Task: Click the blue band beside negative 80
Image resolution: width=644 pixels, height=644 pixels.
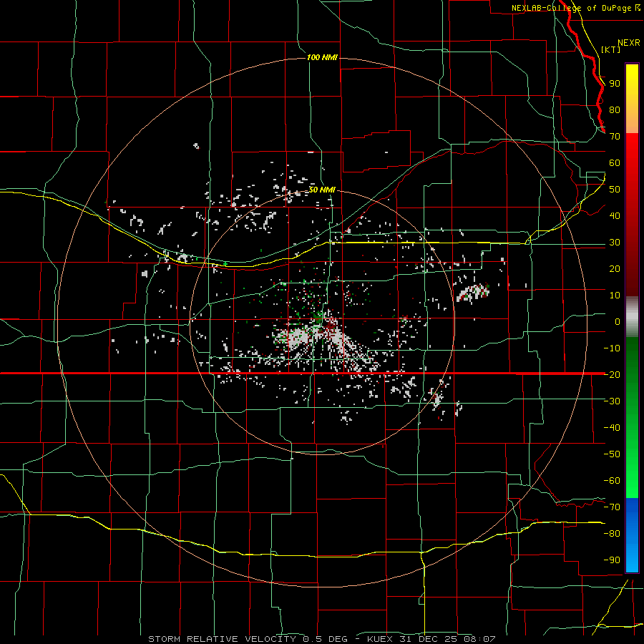Action: (x=632, y=533)
